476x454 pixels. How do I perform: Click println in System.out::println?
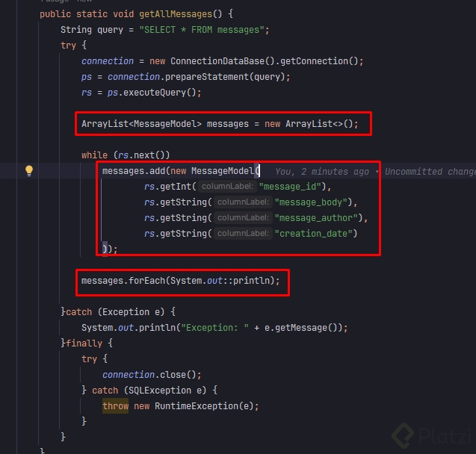(x=251, y=281)
